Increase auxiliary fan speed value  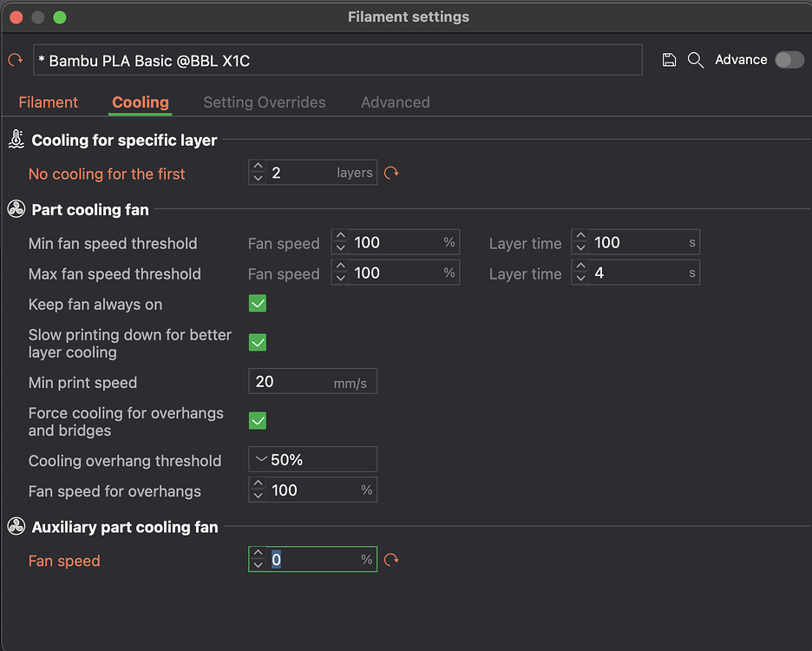click(258, 553)
